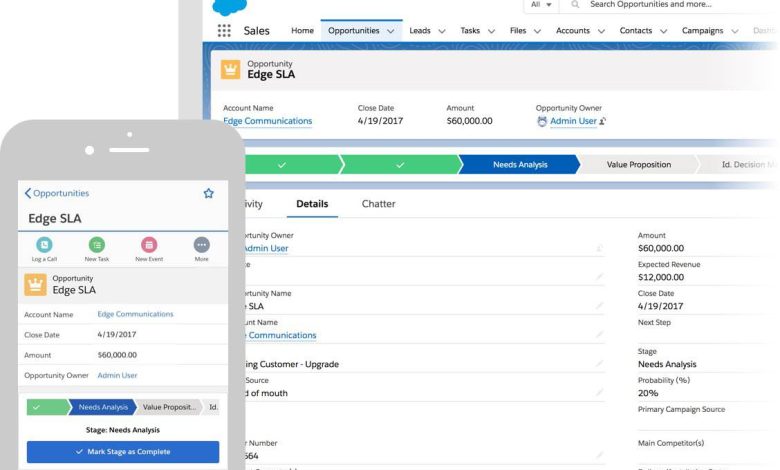This screenshot has height=470, width=780.
Task: Tap the phone Opportunity crown icon
Action: [x=35, y=284]
